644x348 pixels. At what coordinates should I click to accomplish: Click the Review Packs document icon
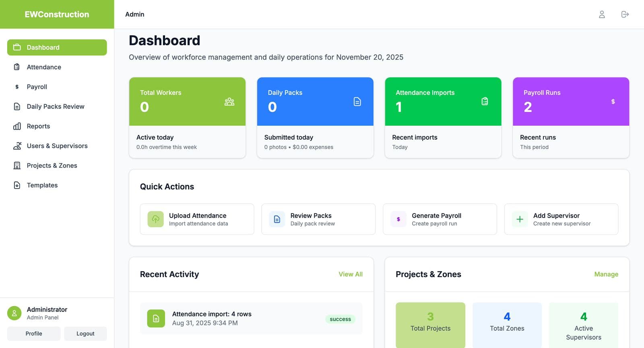(277, 219)
